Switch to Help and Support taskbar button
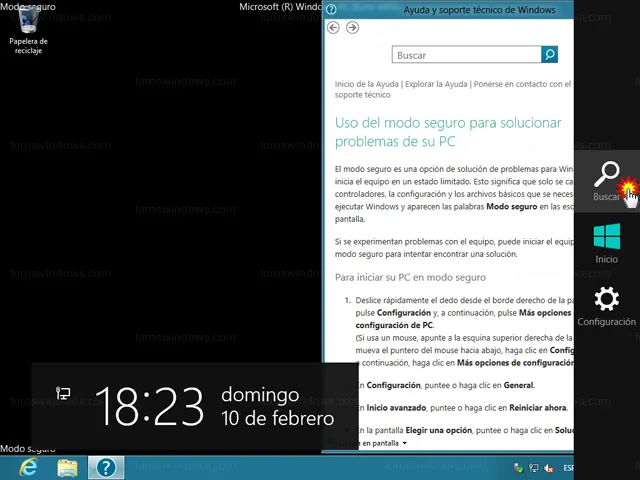This screenshot has width=640, height=480. [106, 468]
